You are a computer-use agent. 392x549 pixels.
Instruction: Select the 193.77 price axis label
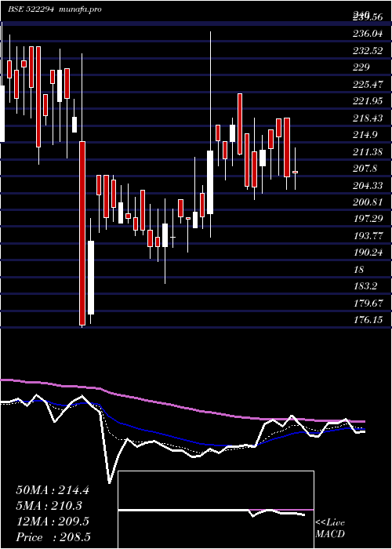(x=368, y=236)
